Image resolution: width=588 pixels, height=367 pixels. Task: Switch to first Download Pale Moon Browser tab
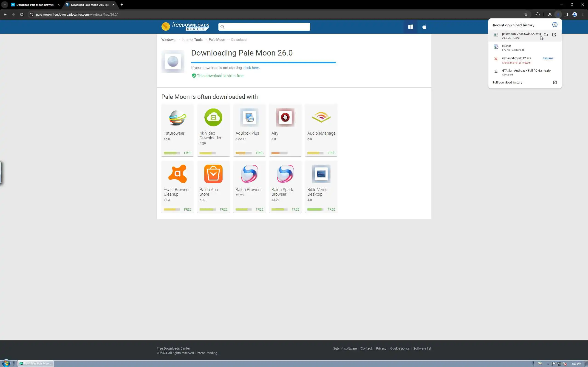point(35,5)
